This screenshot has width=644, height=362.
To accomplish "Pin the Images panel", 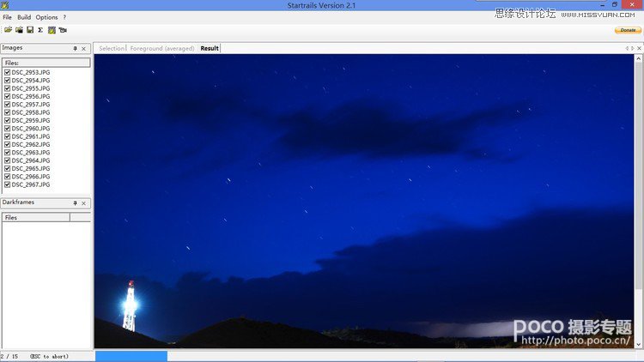I will point(76,48).
